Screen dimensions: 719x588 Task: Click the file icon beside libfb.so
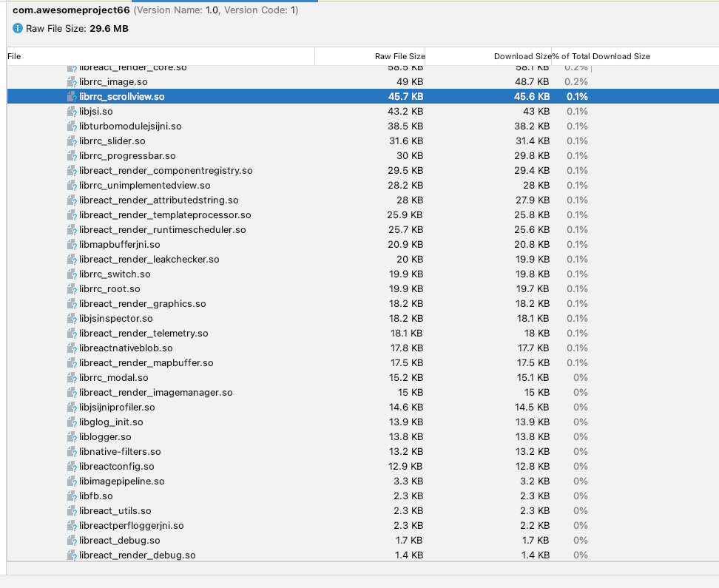click(71, 496)
